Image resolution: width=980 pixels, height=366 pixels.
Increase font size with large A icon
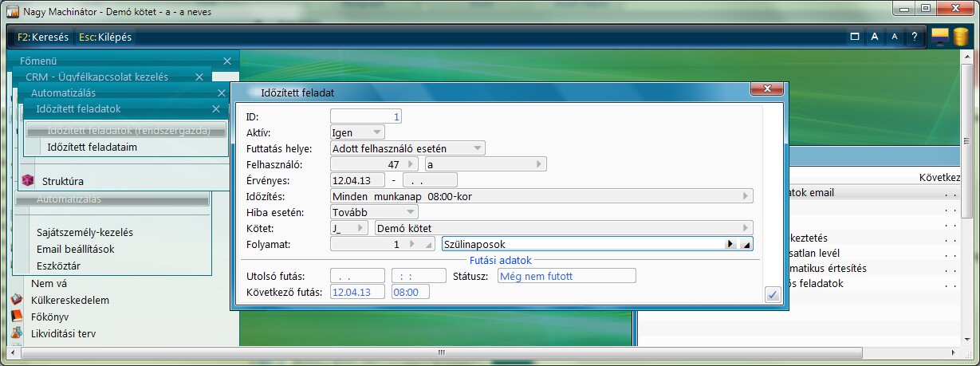point(875,37)
